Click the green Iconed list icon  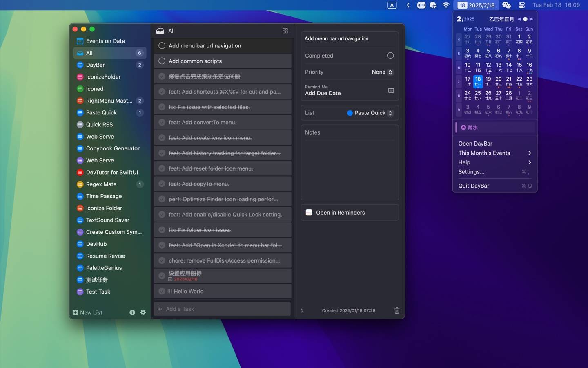80,89
